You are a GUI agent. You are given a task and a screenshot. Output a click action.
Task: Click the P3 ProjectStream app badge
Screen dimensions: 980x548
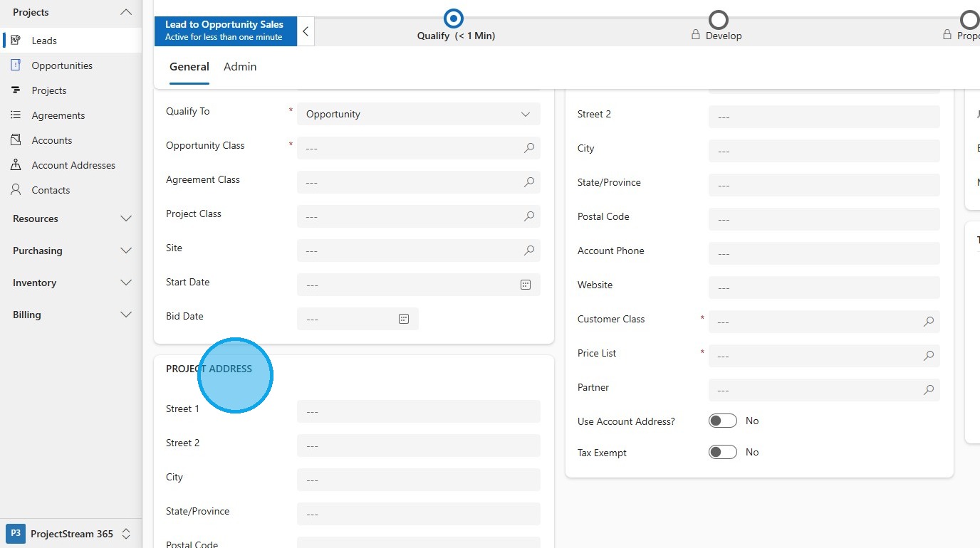click(x=16, y=534)
